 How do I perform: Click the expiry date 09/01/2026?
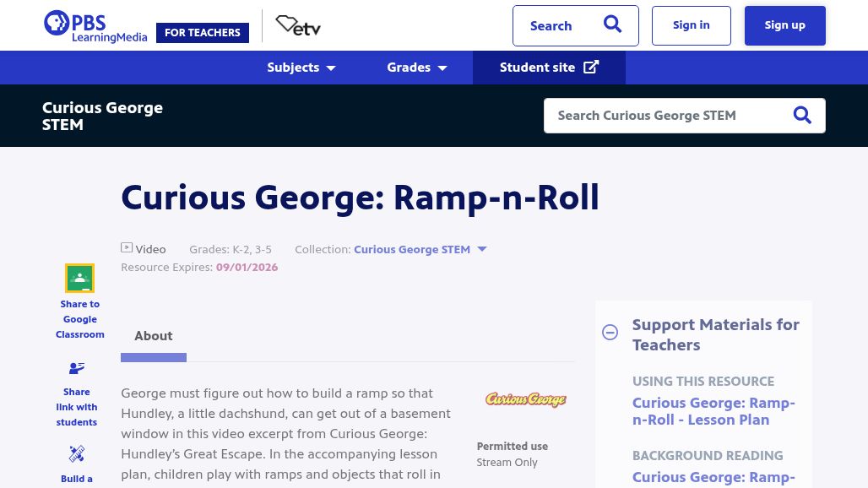[247, 268]
